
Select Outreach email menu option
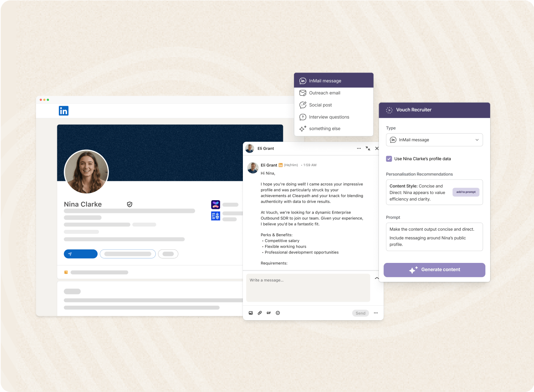point(334,93)
